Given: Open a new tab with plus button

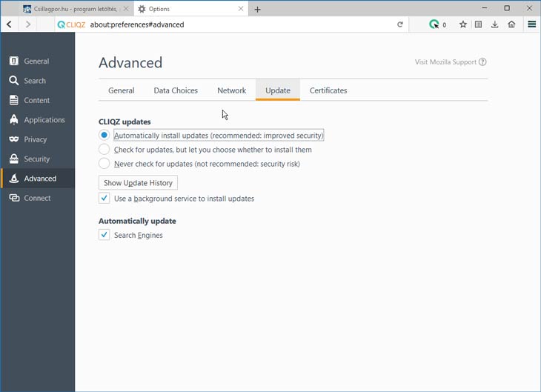Looking at the screenshot, I should (x=257, y=10).
